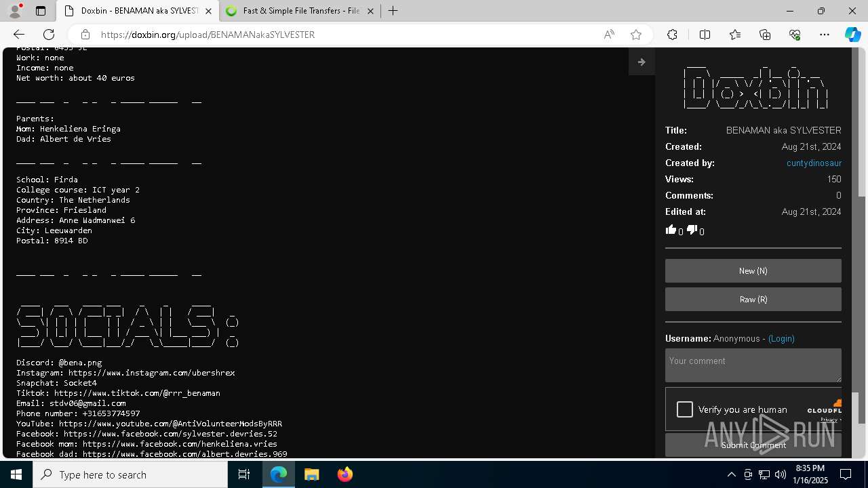Screen dimensions: 868x488
Task: Click the Raw (R) button
Action: click(x=753, y=299)
